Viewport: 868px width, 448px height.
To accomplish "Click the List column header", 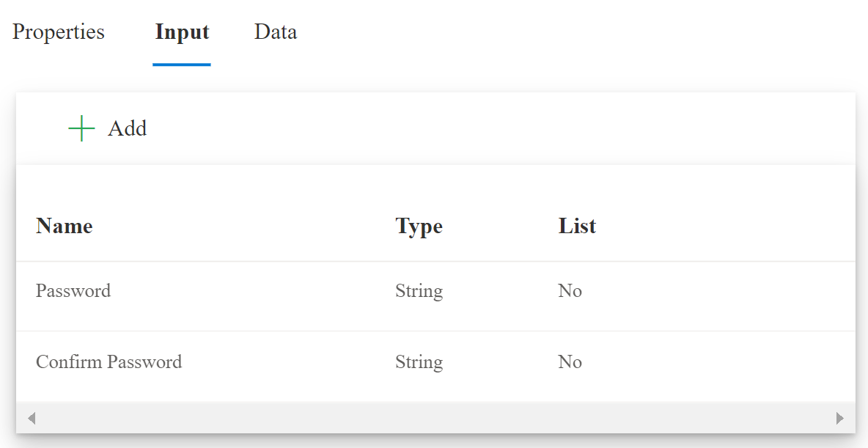I will click(577, 226).
